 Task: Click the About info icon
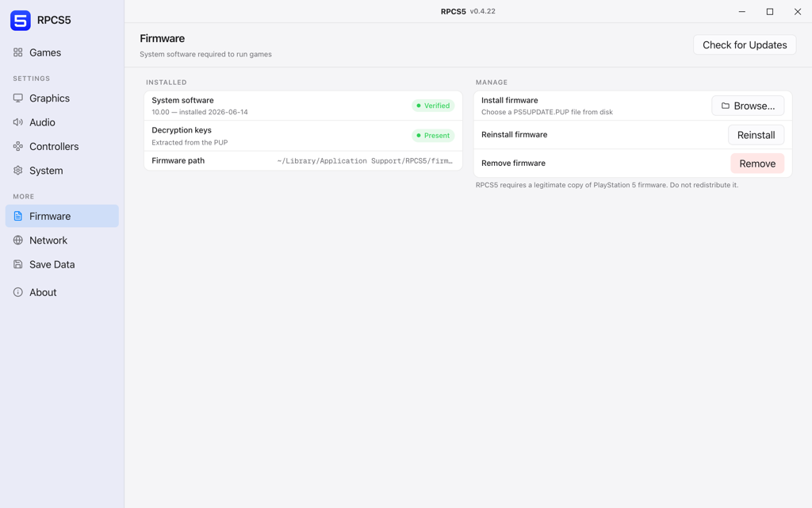click(x=18, y=292)
